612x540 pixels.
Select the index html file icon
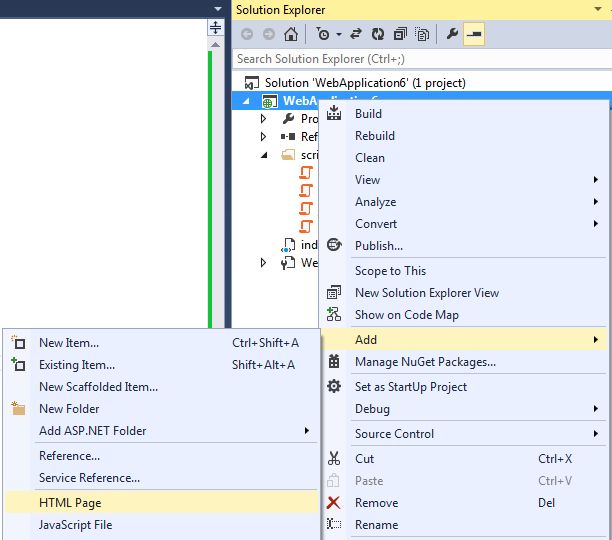click(x=288, y=245)
